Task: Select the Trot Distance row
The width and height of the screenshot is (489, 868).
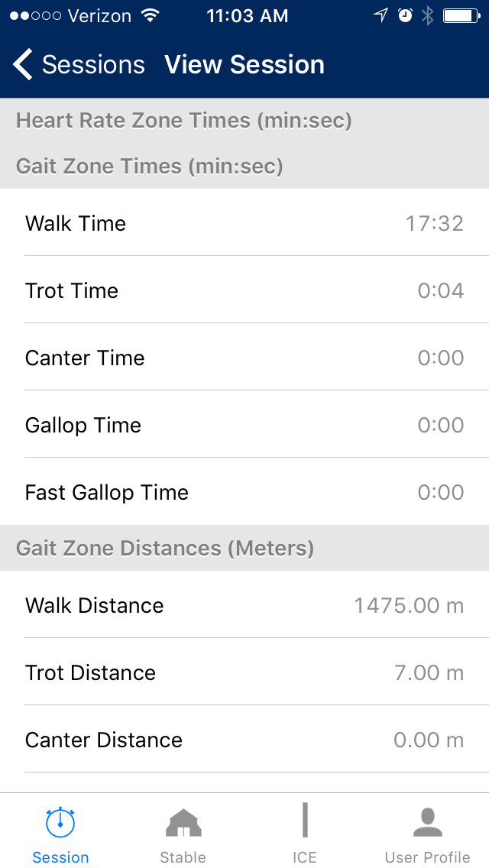Action: [x=244, y=672]
